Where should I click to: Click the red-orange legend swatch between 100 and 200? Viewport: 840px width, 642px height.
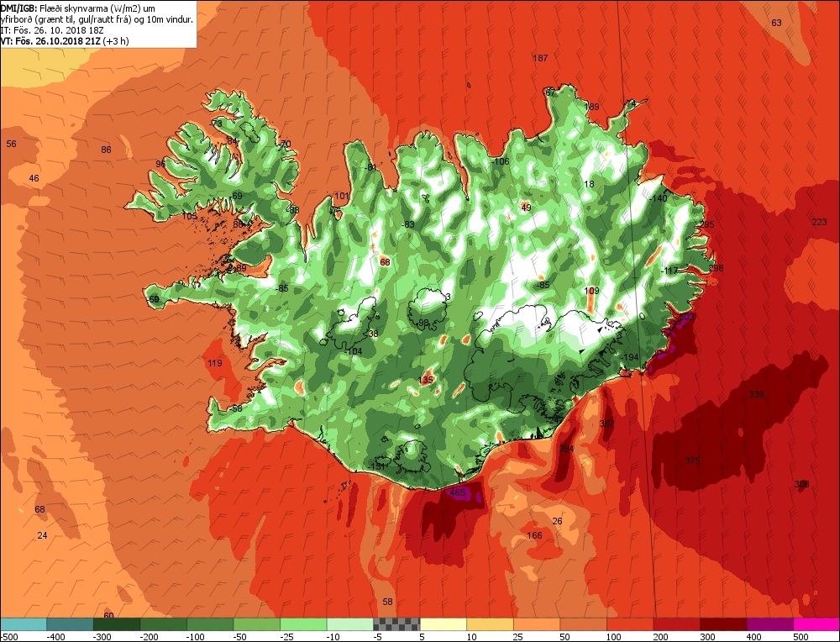(630, 624)
